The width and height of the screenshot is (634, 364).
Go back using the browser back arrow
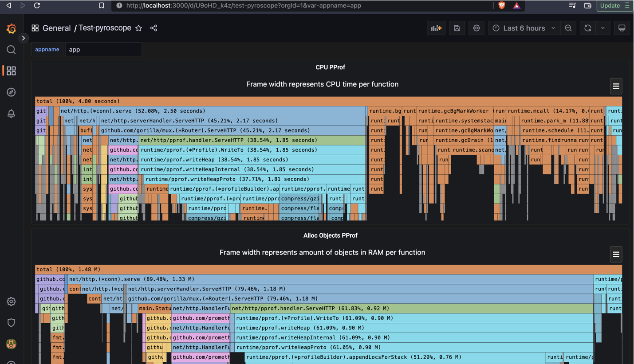(x=8, y=5)
